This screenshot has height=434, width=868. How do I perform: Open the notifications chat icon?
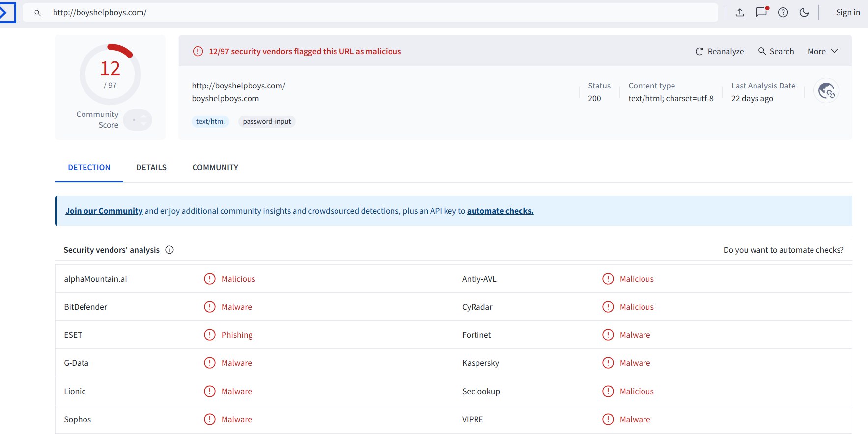(761, 12)
